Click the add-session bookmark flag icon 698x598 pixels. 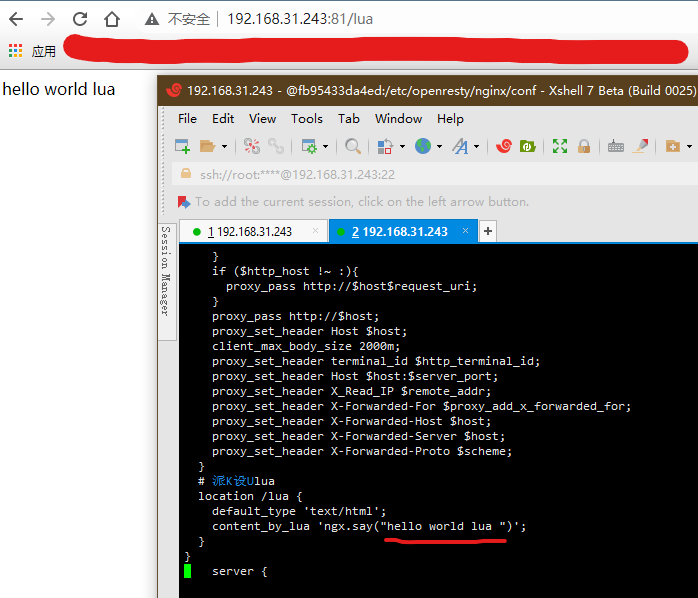click(183, 202)
